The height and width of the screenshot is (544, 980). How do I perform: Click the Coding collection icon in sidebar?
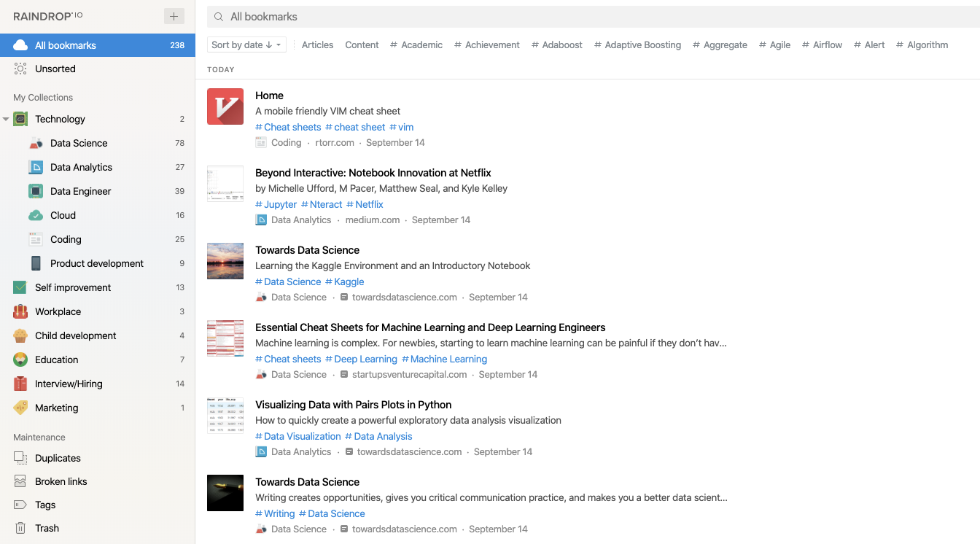click(x=36, y=239)
